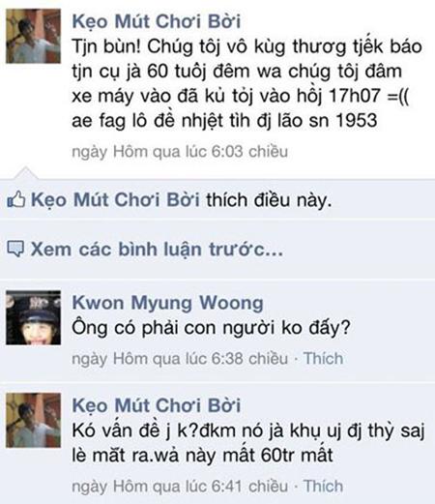Viewport: 435px width, 504px height.
Task: Open the Kẹo Mút Chơi Bời post author name
Action: pos(157,21)
